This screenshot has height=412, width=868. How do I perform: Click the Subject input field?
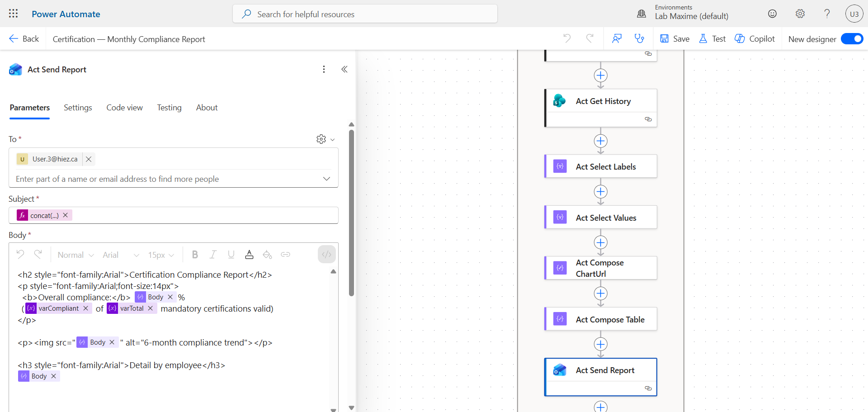tap(174, 215)
